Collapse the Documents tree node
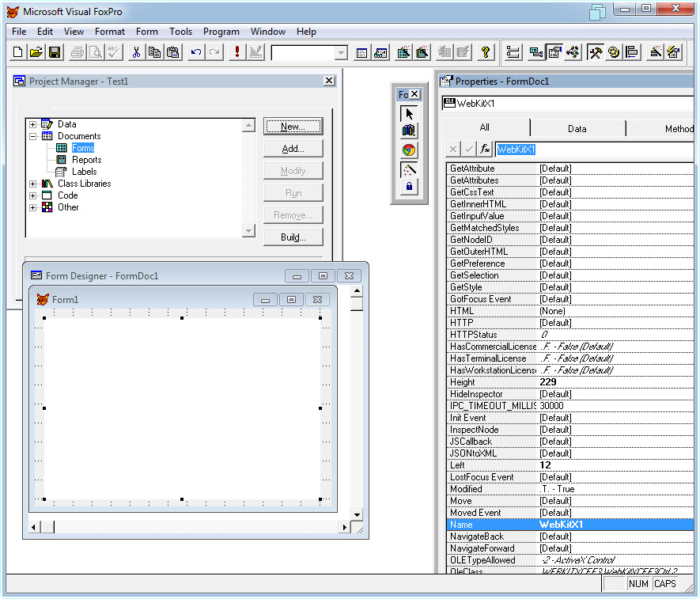 click(33, 136)
